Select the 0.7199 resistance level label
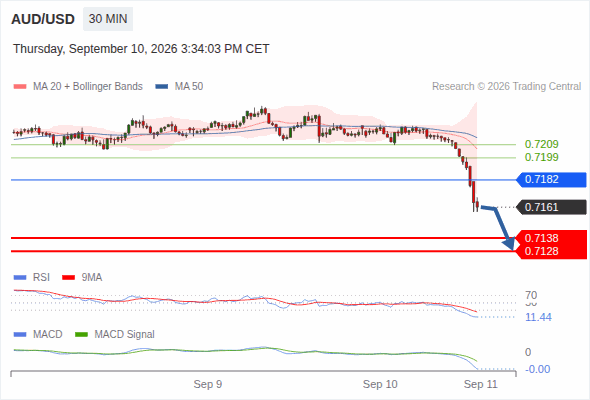Viewport: 590px width, 400px height. (541, 157)
